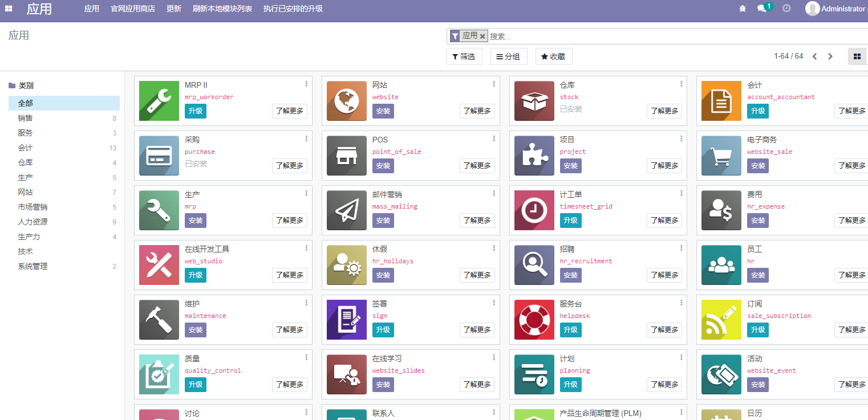Install the 生产 mrp module
Screen dimensions: 868x420
click(x=196, y=221)
